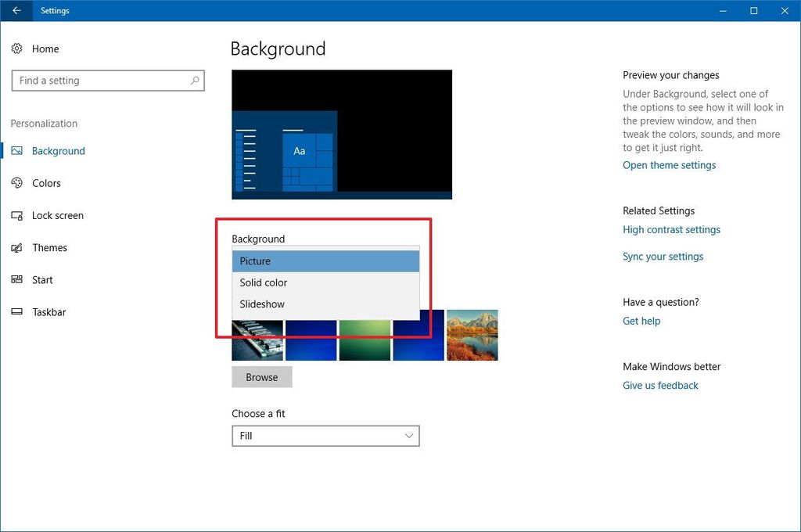Select the mountain lake wallpaper thumbnail
The image size is (801, 532).
point(472,335)
